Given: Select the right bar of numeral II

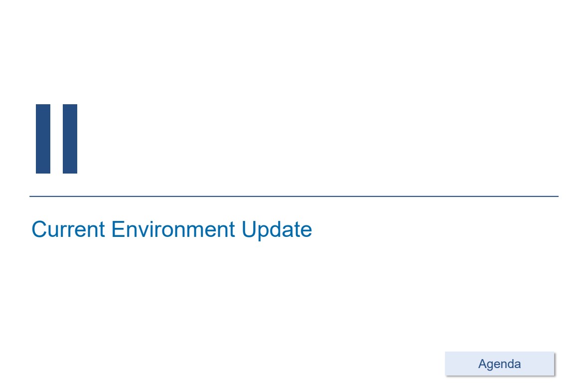Looking at the screenshot, I should [70, 139].
